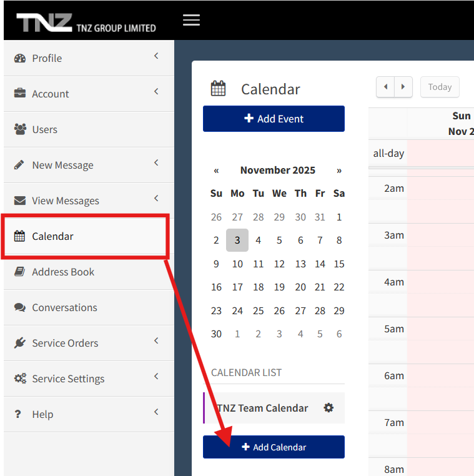Select date 31 in mini calendar
This screenshot has width=474, height=476.
320,217
